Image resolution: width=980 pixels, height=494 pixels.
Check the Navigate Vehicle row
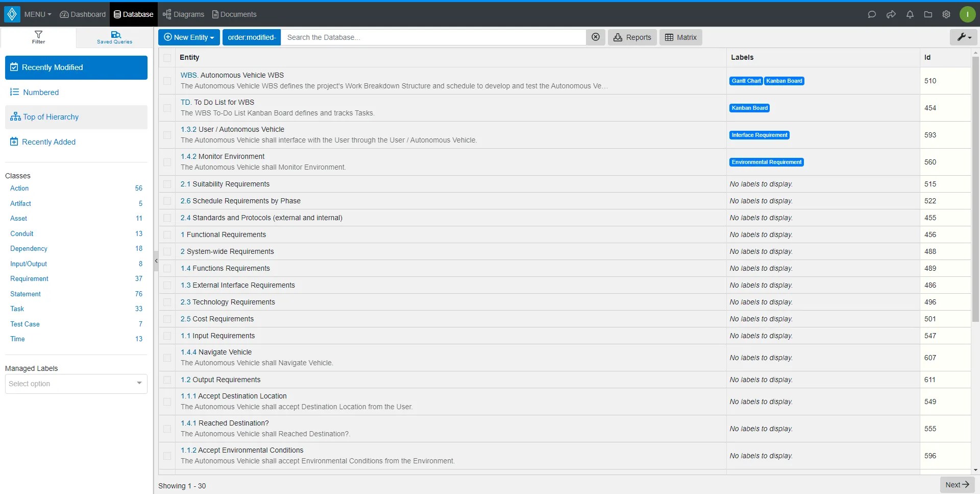[167, 358]
